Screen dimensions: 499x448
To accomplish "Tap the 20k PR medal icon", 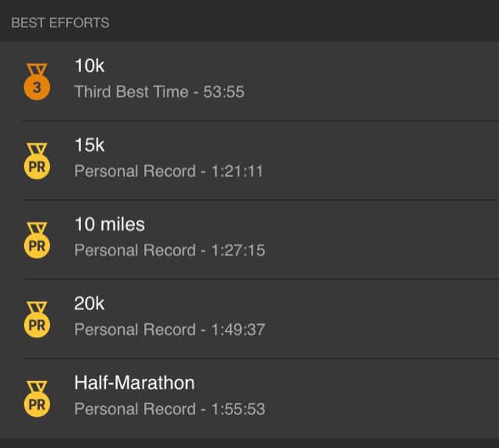I will click(37, 319).
